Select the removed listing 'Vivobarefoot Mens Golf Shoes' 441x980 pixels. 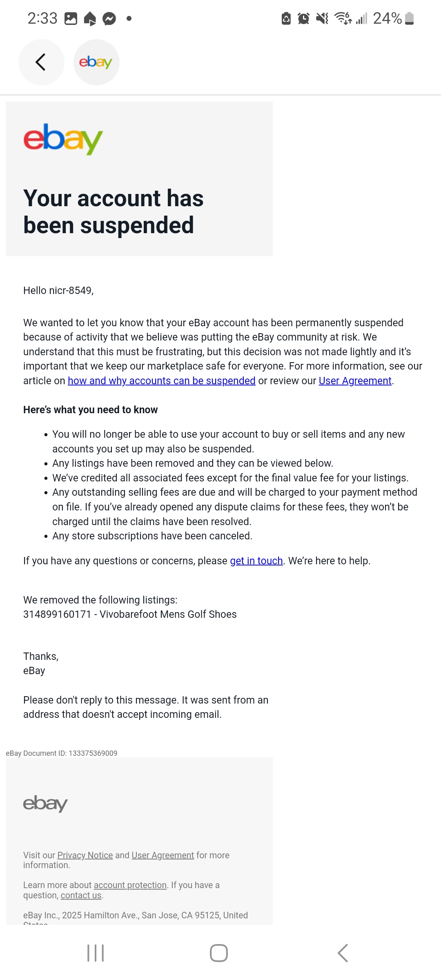129,614
